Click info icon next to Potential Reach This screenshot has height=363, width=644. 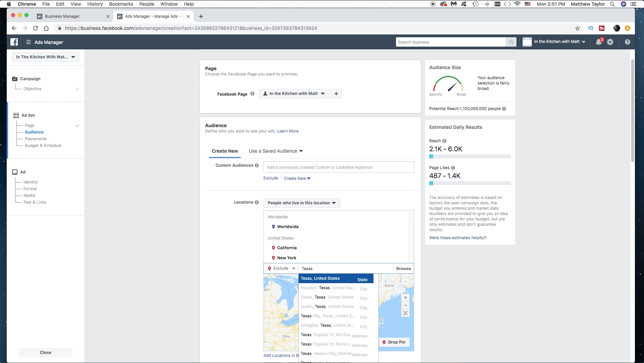[504, 109]
